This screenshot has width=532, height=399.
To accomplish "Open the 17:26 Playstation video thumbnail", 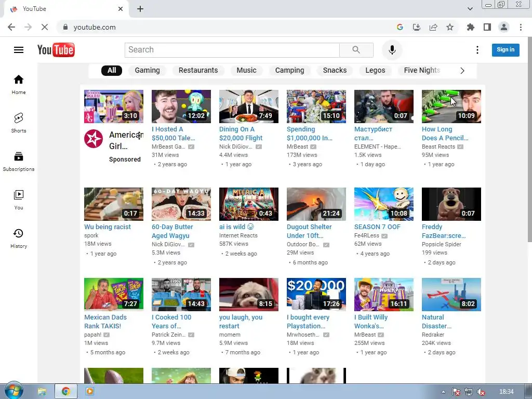I will click(316, 295).
